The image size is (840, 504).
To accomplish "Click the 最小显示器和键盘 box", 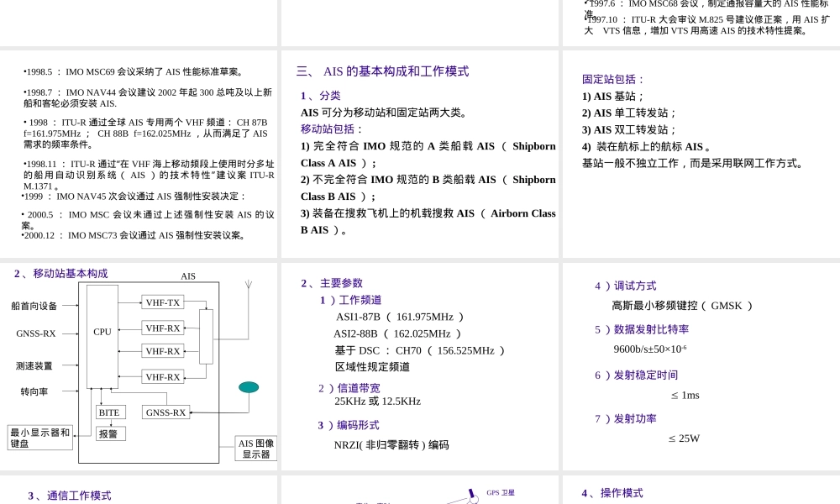I will click(40, 438).
